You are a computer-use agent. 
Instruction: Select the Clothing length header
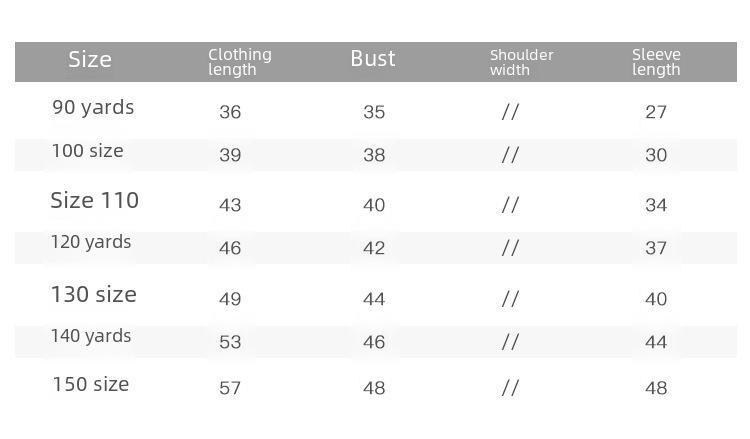[x=240, y=62]
